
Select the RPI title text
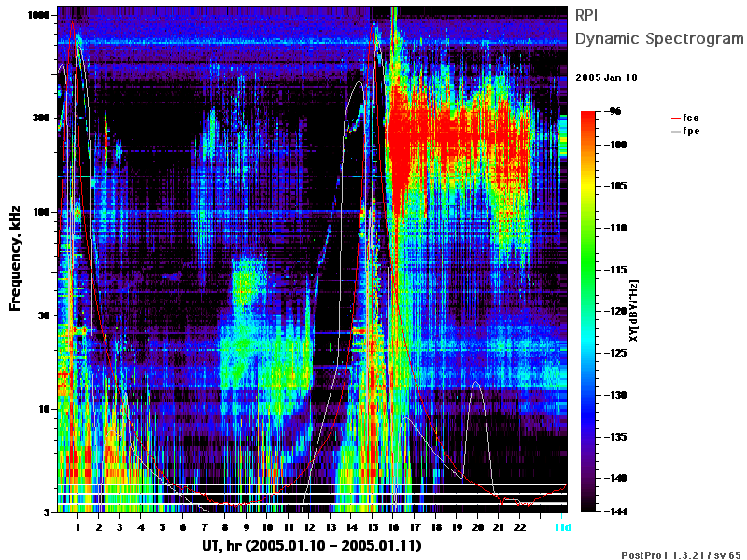(x=586, y=15)
